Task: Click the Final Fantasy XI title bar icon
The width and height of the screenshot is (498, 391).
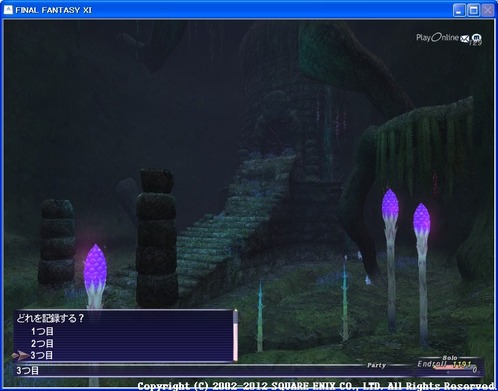Action: (8, 10)
